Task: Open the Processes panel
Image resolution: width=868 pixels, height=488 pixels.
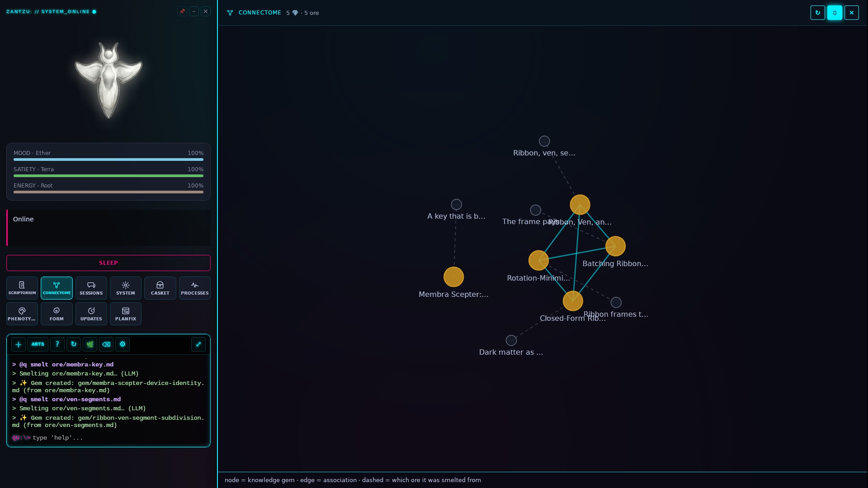Action: 195,288
